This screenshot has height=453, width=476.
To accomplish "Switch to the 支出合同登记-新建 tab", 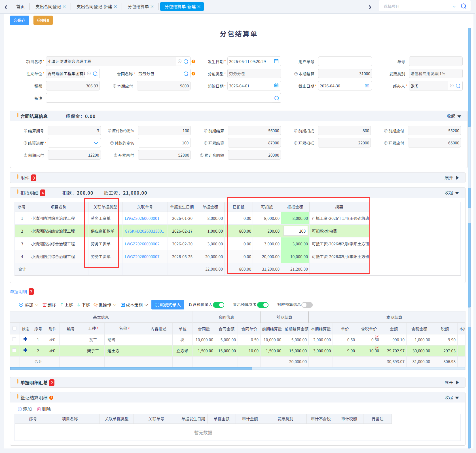I will point(94,7).
